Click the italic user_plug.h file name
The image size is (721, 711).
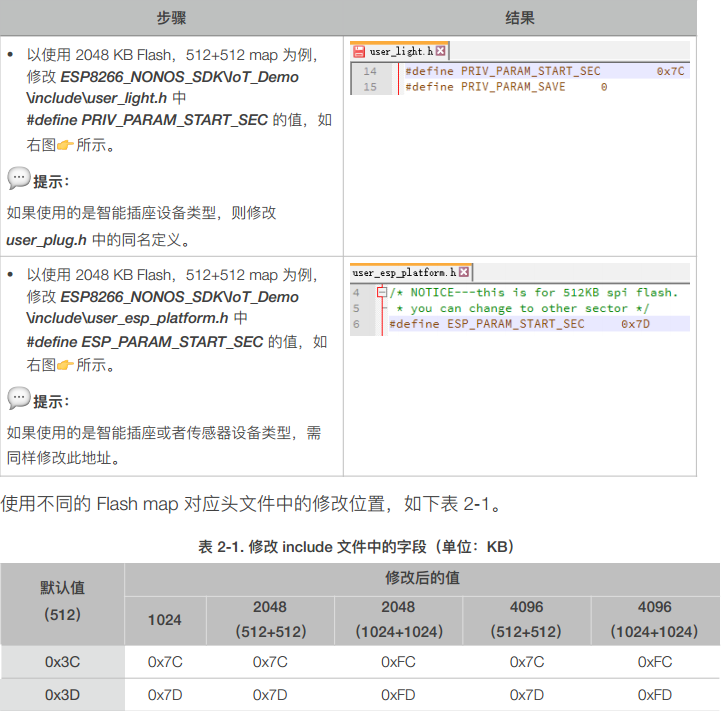click(x=46, y=240)
